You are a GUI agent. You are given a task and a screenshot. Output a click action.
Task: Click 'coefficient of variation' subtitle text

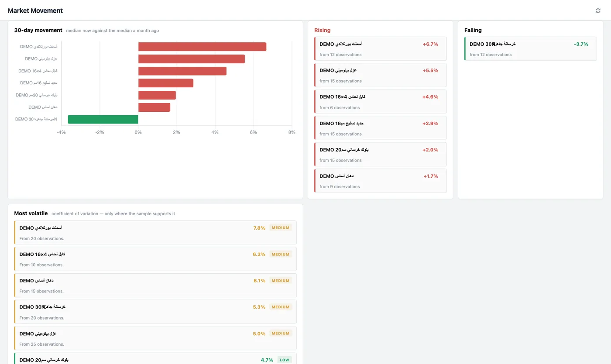pos(75,214)
